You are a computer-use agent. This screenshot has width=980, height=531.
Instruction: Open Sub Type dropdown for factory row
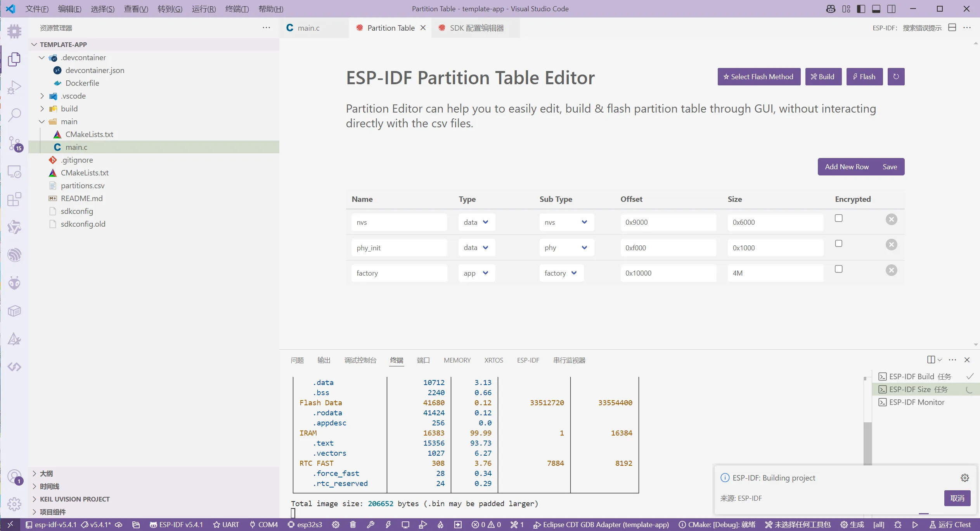[x=561, y=273]
